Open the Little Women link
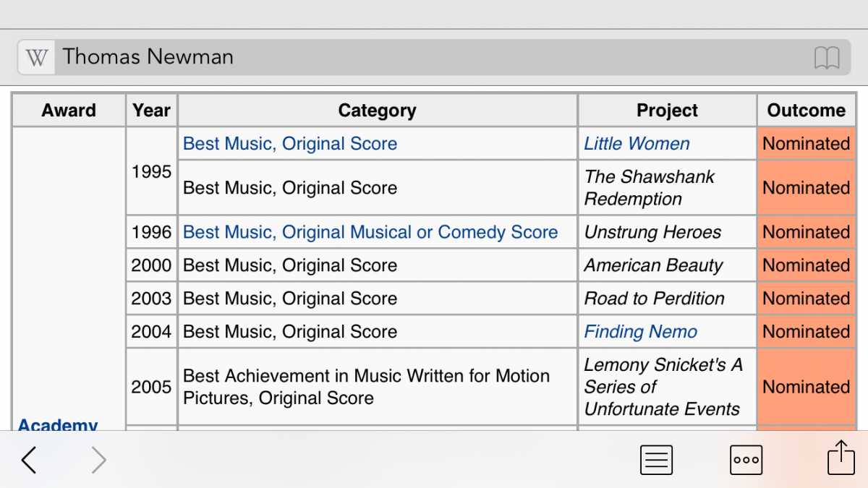Viewport: 868px width, 488px height. (637, 144)
